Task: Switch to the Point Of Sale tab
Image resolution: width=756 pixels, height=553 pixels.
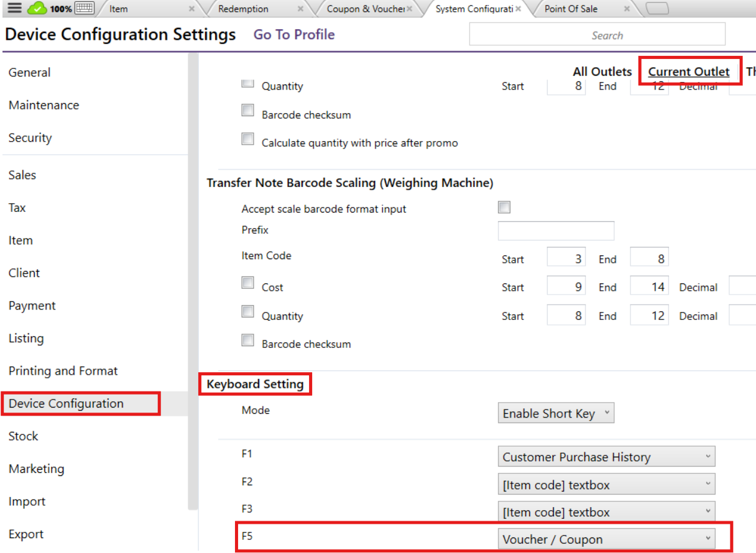Action: click(571, 9)
